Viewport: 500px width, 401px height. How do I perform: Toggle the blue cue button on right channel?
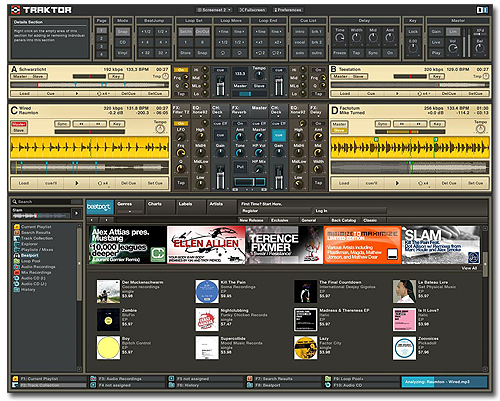click(279, 135)
